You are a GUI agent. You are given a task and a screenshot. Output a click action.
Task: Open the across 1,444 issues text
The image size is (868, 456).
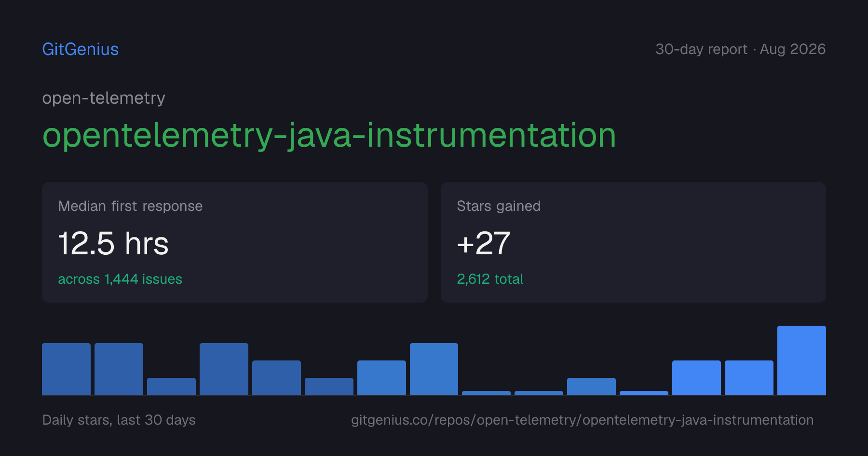coord(120,279)
